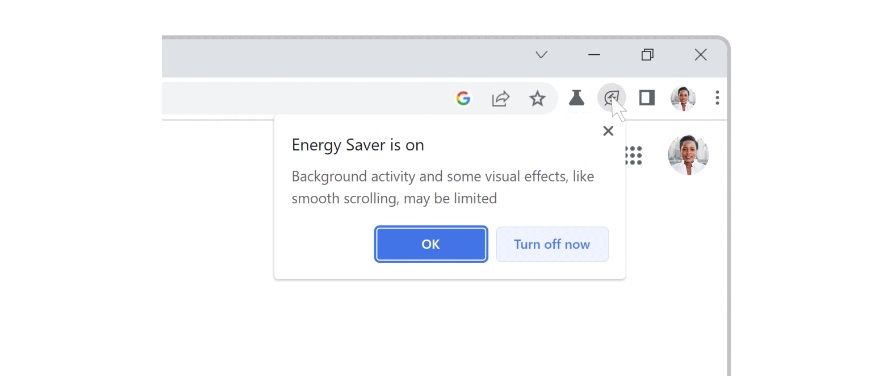
Task: Open the Google account avatar on the page
Action: 688,155
